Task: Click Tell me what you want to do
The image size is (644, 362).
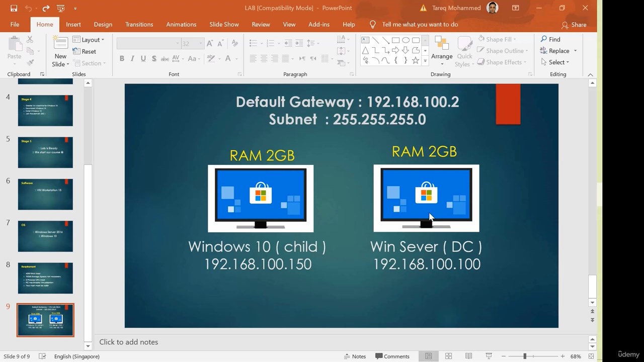Action: [414, 24]
